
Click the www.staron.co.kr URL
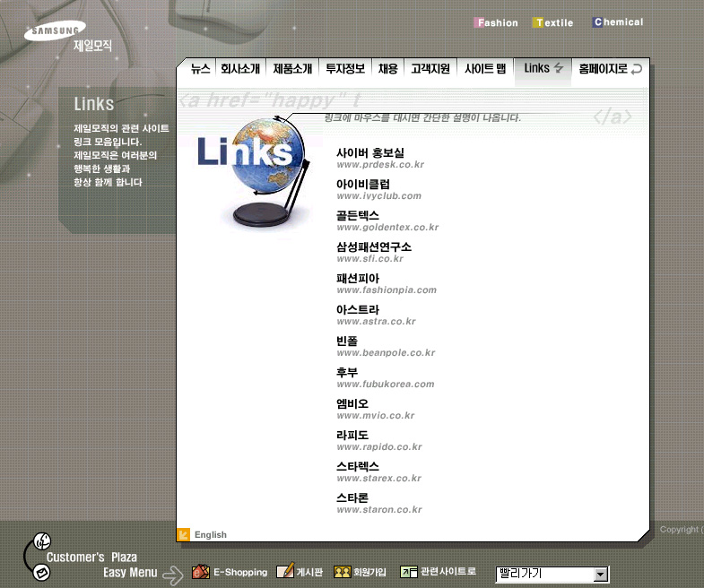pos(379,510)
